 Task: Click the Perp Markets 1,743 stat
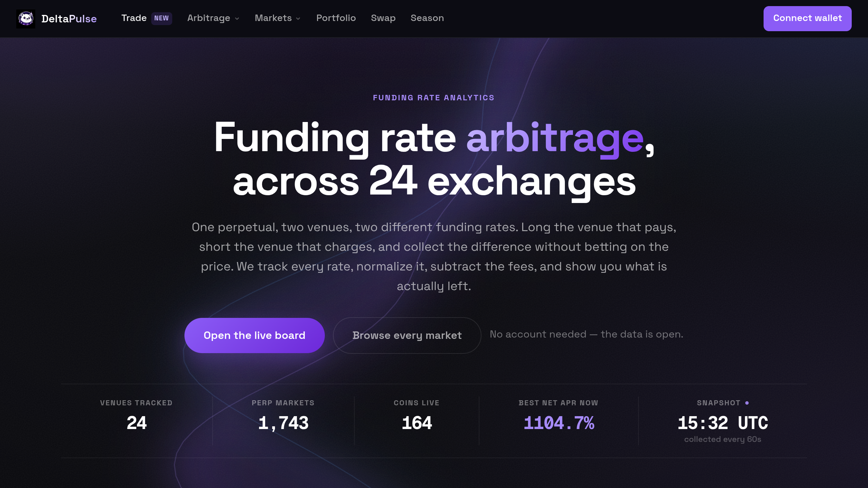click(283, 423)
